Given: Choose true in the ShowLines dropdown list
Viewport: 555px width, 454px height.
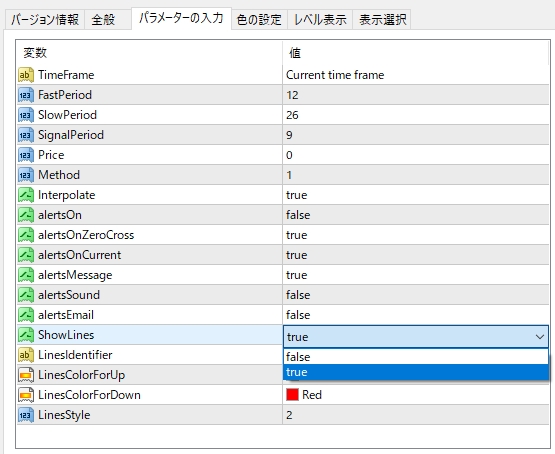Looking at the screenshot, I should tap(416, 372).
